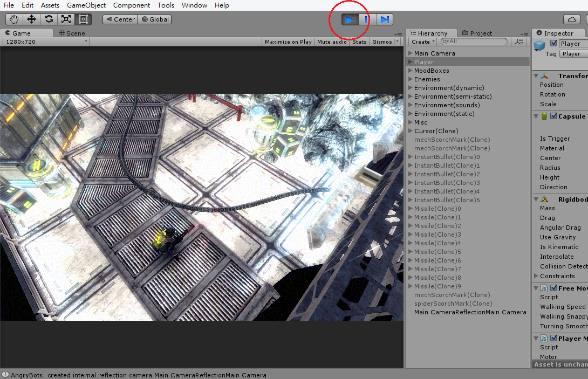Click the hierarchy search field
This screenshot has width=588, height=379.
(x=474, y=42)
